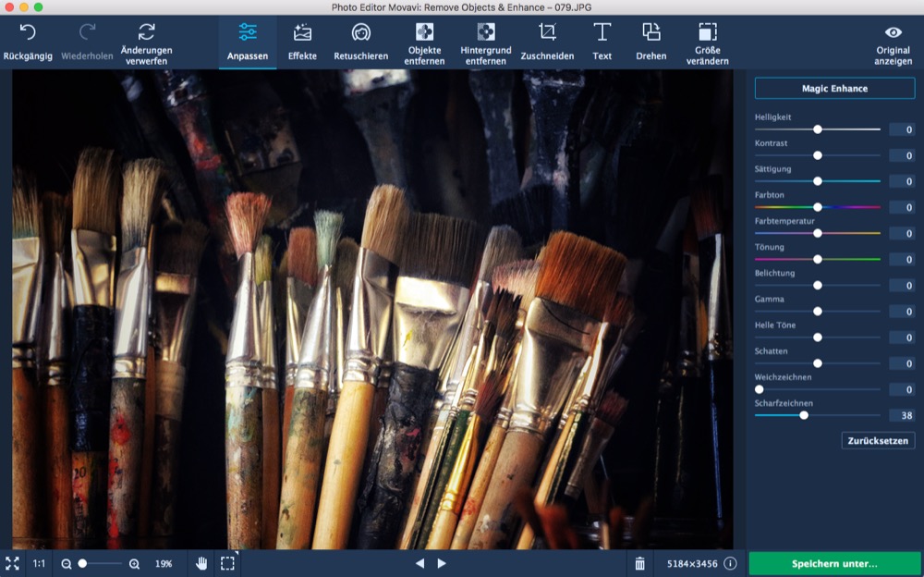Open the Retuschieren tools
Image resolution: width=924 pixels, height=577 pixels.
click(361, 33)
